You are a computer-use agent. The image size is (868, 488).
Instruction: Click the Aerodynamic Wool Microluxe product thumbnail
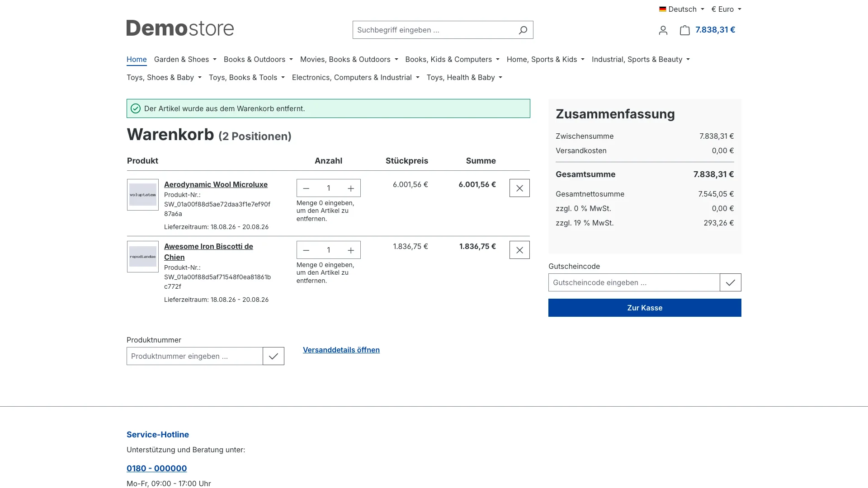[143, 195]
